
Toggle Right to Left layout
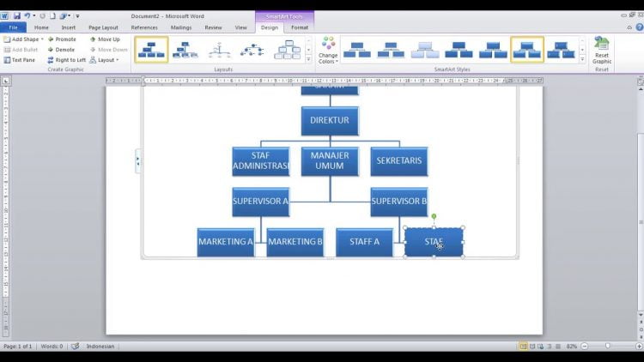(66, 60)
